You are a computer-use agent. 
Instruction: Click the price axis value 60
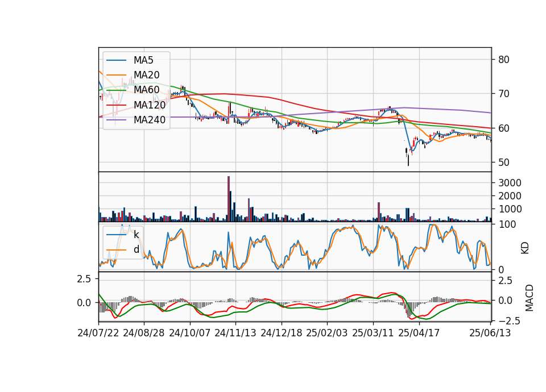coord(503,128)
